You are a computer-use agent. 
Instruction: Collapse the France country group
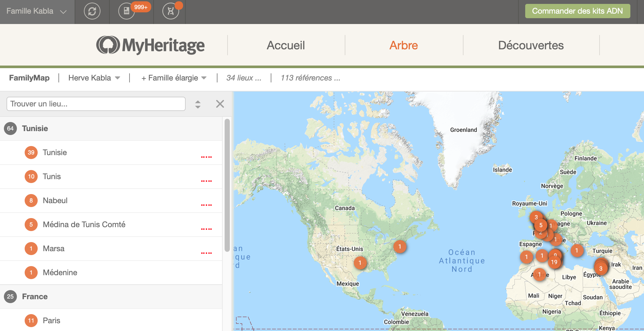(111, 297)
